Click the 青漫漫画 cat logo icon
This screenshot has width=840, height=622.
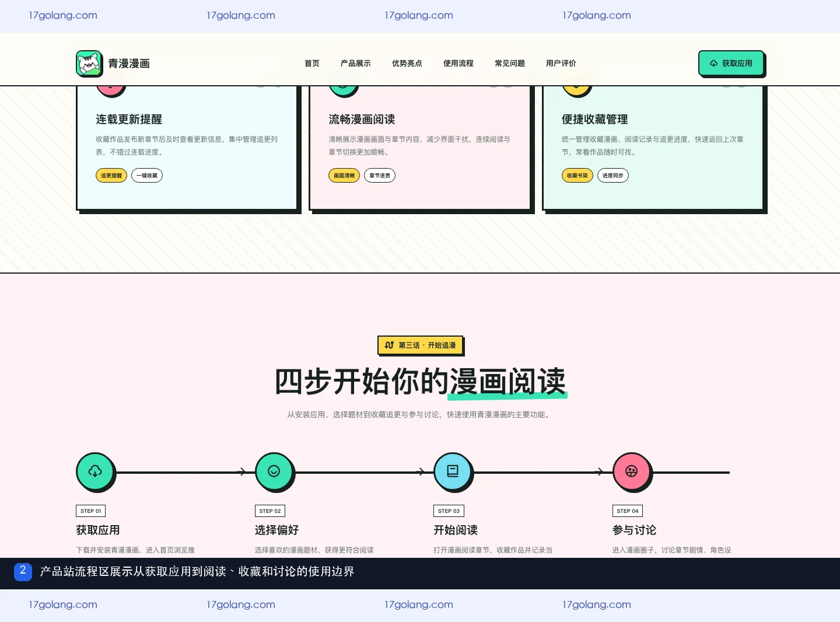[x=89, y=63]
